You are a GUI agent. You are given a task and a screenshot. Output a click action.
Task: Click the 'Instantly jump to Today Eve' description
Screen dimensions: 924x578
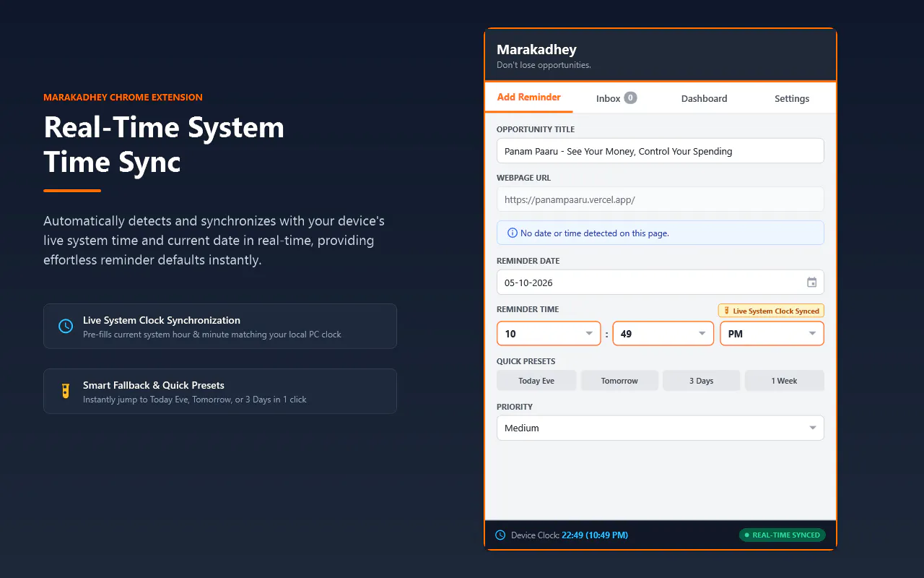pos(195,400)
